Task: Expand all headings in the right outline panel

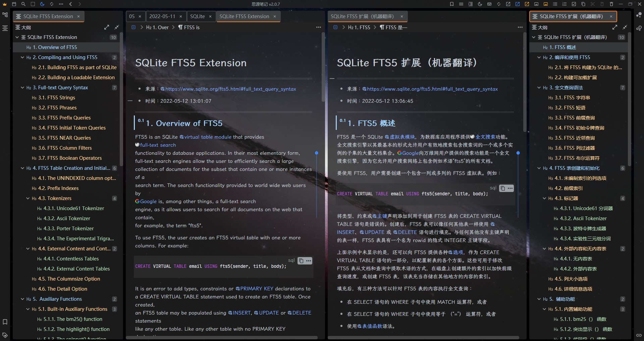Action: point(615,27)
